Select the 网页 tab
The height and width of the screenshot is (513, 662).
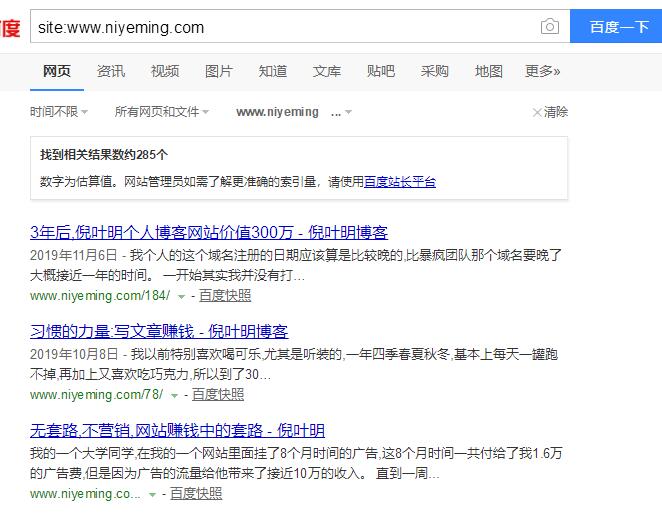coord(57,71)
